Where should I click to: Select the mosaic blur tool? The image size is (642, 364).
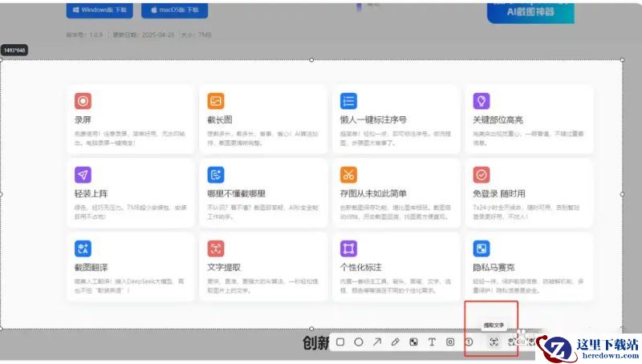tap(413, 342)
